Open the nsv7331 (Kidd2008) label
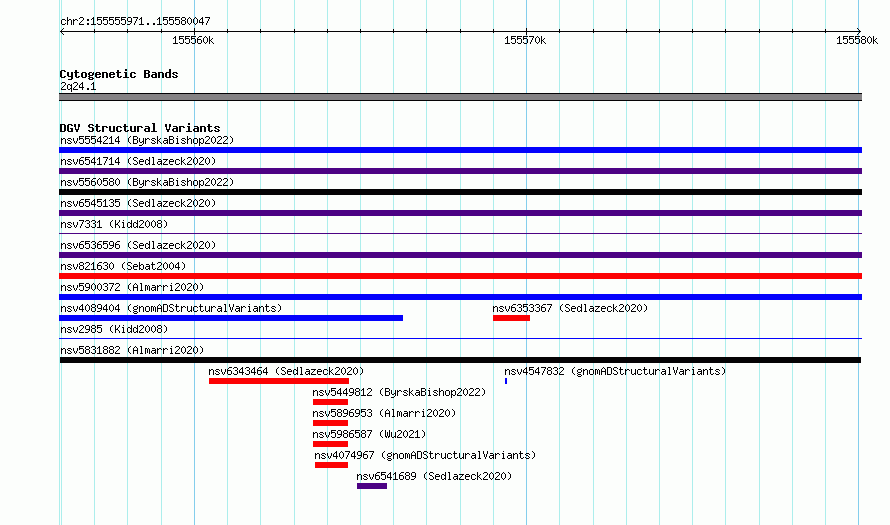The image size is (890, 525). tap(114, 224)
